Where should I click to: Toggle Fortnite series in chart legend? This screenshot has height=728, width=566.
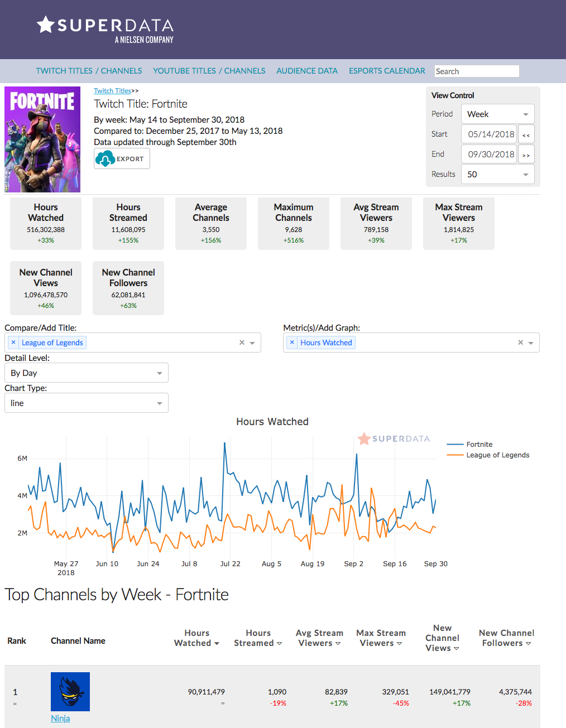click(x=479, y=445)
